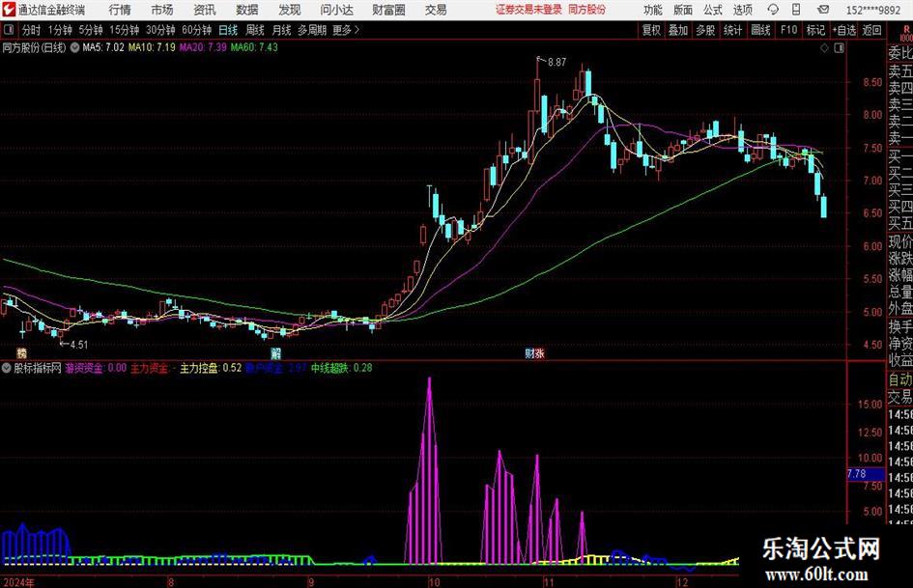Click the 叠加 overlay button
Viewport: 913px width, 588px height.
678,30
